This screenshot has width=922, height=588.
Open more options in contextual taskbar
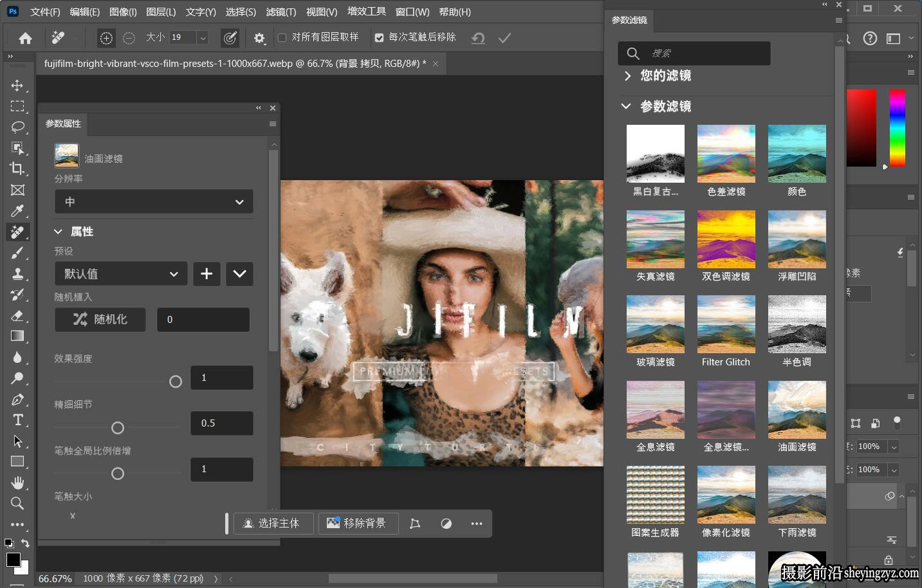coord(476,524)
